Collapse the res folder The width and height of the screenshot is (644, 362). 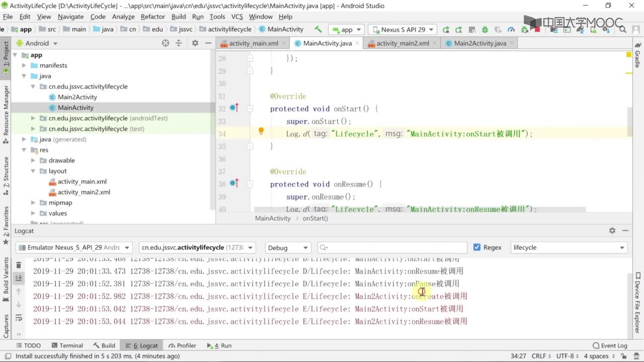coord(24,150)
